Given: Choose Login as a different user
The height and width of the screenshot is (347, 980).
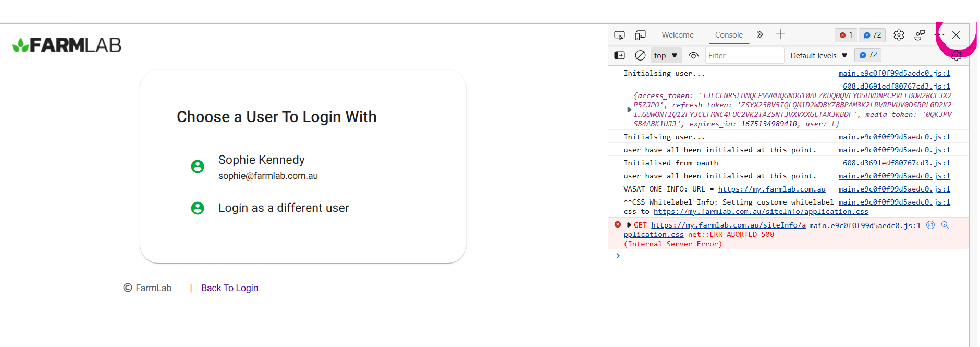Looking at the screenshot, I should (x=283, y=208).
